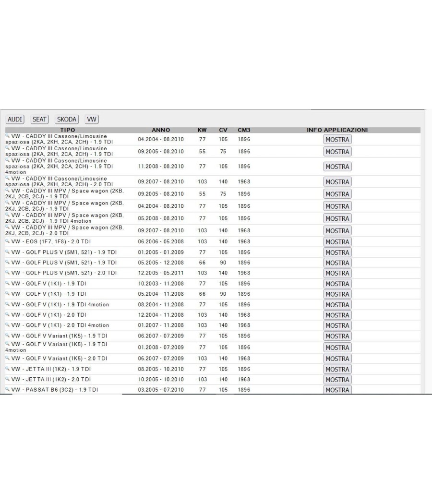The image size is (432, 504).
Task: Click magnifier icon for GOLF V 2.0 TDI 12.2004
Action: click(7, 314)
